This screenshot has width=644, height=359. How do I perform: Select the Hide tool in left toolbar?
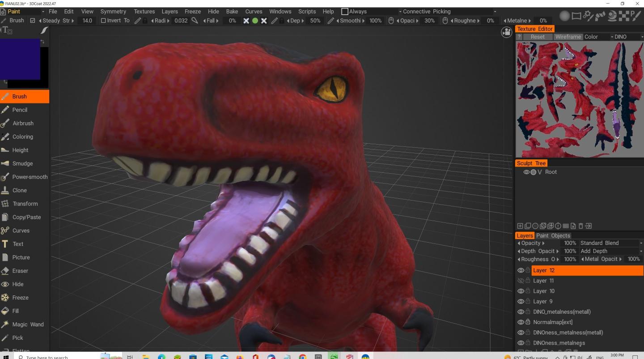tap(25, 284)
